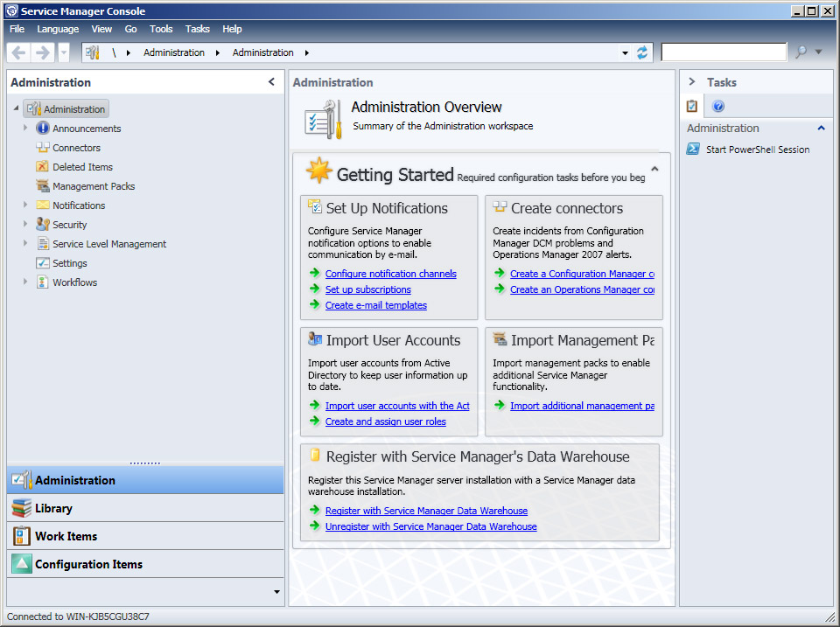Select the Deleted Items icon
Screen dimensions: 840x627
(42, 166)
